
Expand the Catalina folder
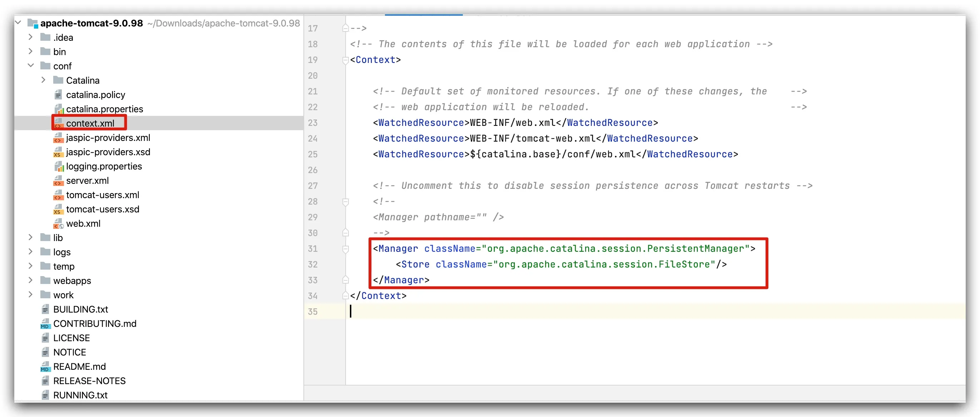[x=43, y=80]
